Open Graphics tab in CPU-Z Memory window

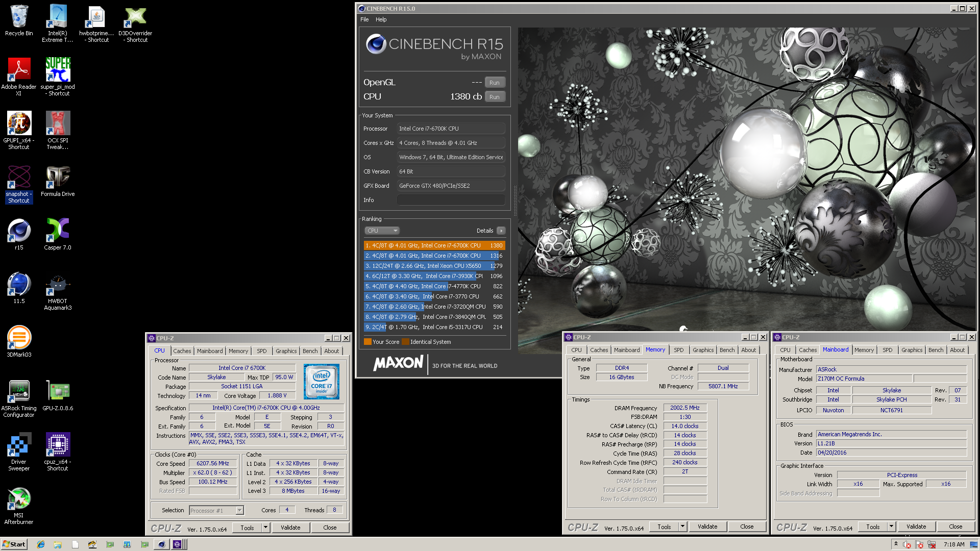click(x=703, y=350)
